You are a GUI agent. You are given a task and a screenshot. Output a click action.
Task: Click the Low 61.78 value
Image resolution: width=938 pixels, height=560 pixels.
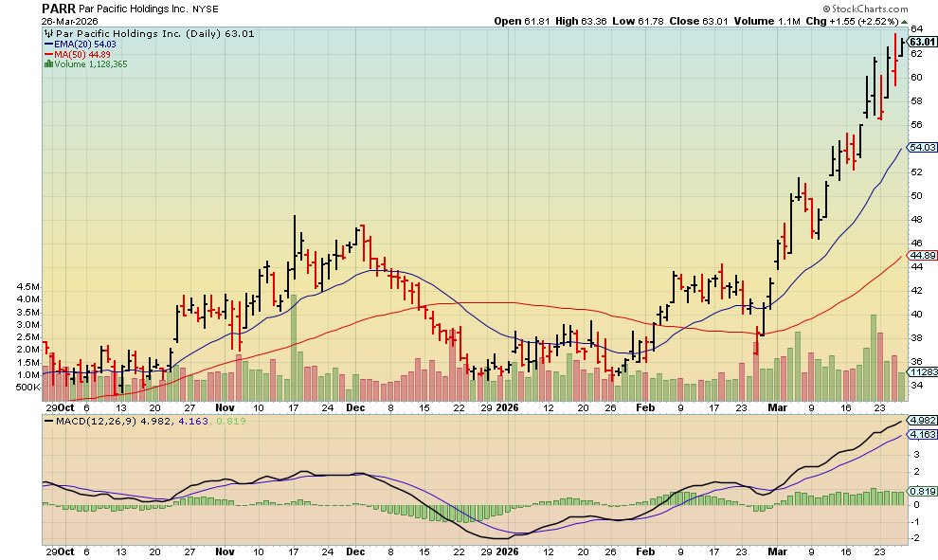coord(638,21)
